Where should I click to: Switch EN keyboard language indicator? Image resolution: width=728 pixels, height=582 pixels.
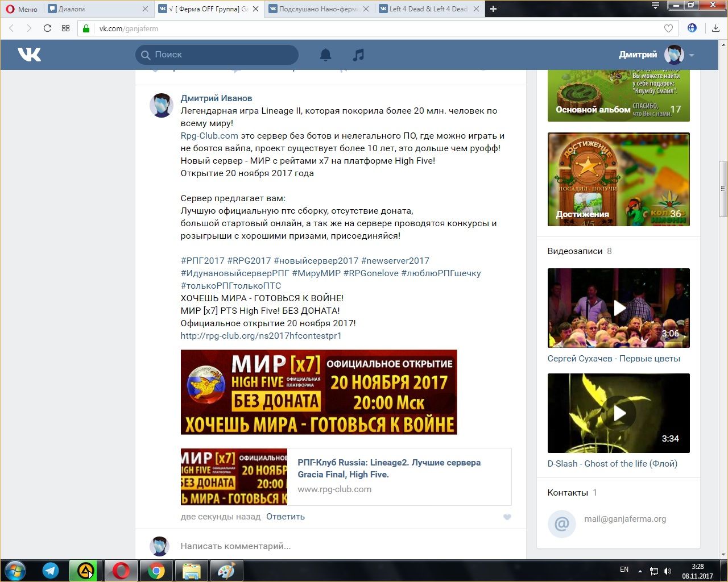(x=624, y=569)
